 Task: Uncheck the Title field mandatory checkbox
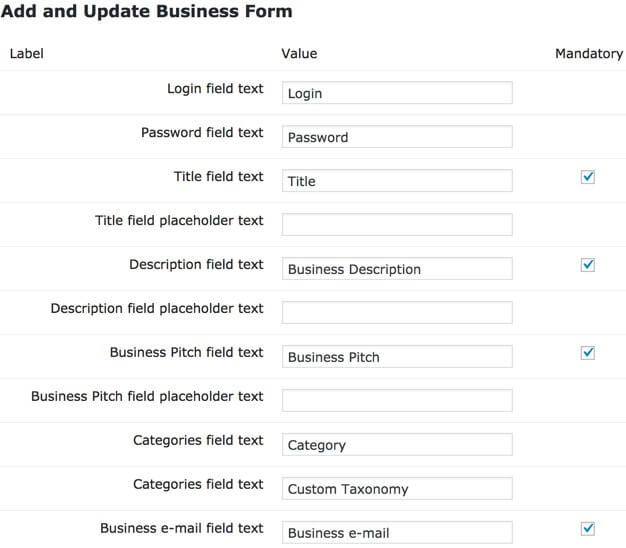(588, 177)
